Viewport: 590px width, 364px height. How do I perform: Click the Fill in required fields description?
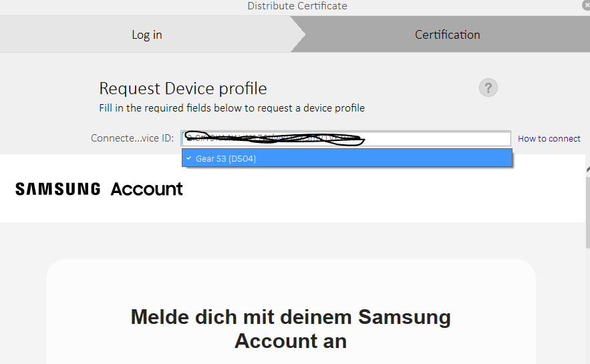(x=232, y=108)
